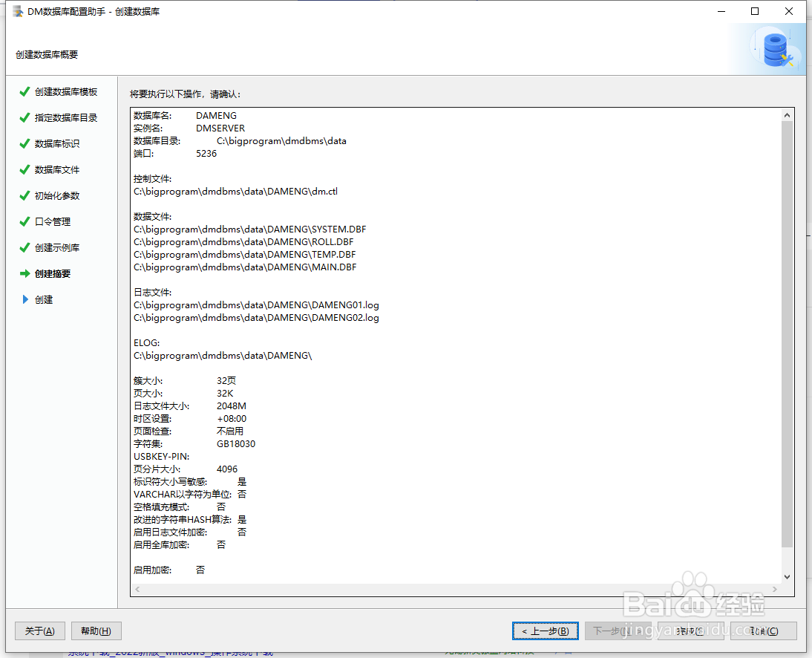
Task: Click the 完成 finish button
Action: click(x=690, y=631)
